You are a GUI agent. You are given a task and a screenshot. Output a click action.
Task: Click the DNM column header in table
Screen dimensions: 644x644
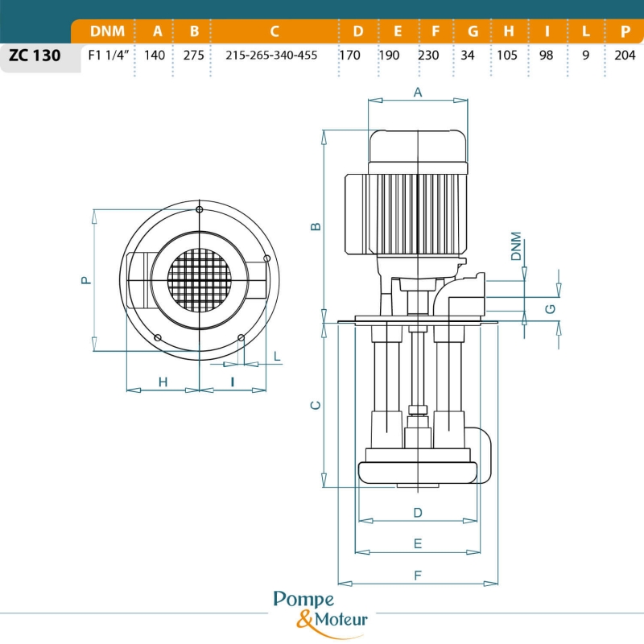coord(107,31)
